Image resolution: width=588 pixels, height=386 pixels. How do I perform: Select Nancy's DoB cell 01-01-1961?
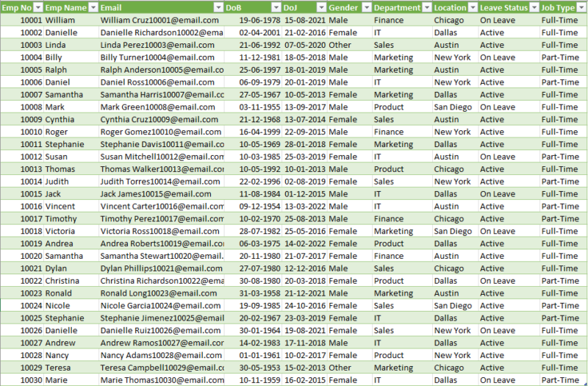(254, 355)
